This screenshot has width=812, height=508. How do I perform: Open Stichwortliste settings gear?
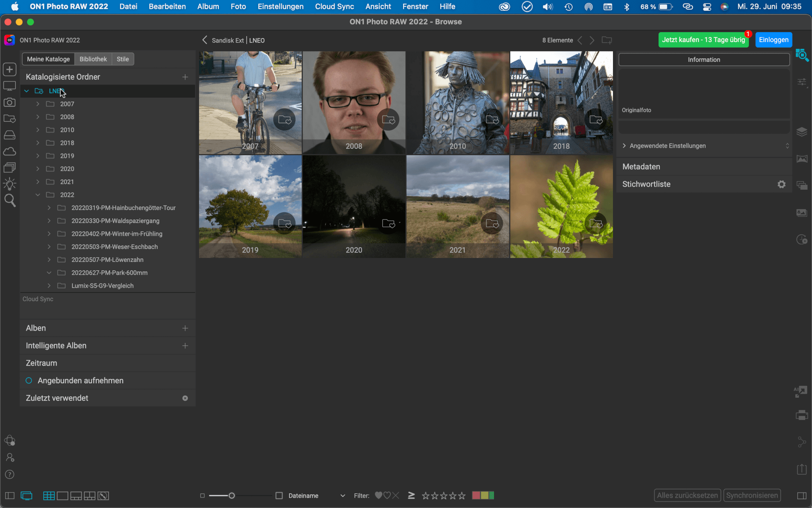pos(781,184)
